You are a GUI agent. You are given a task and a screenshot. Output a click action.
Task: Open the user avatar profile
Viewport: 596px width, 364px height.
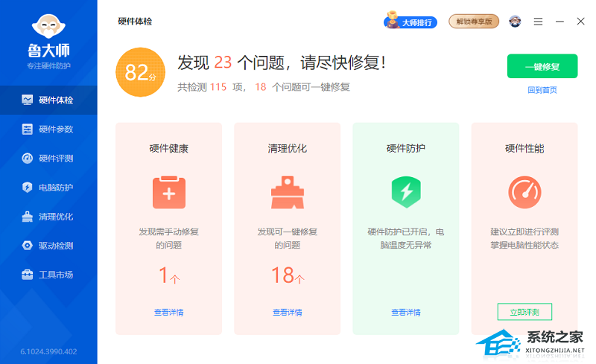pos(515,22)
